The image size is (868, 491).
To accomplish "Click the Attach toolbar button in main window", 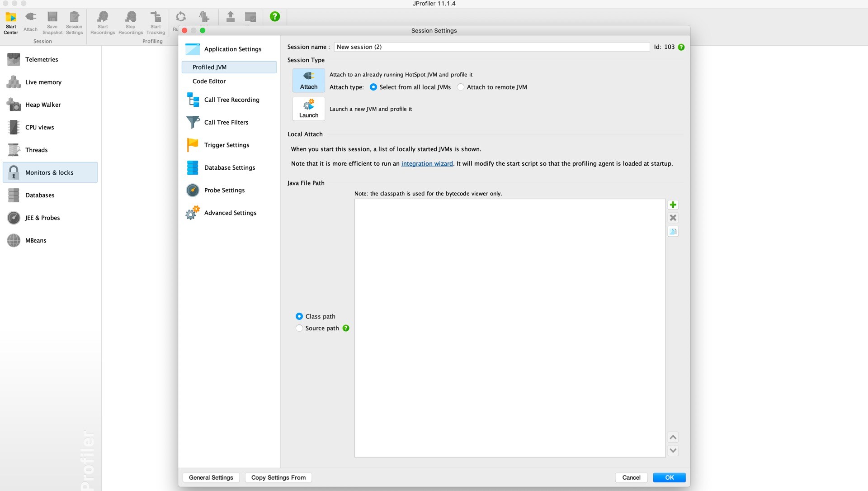I will (x=30, y=23).
